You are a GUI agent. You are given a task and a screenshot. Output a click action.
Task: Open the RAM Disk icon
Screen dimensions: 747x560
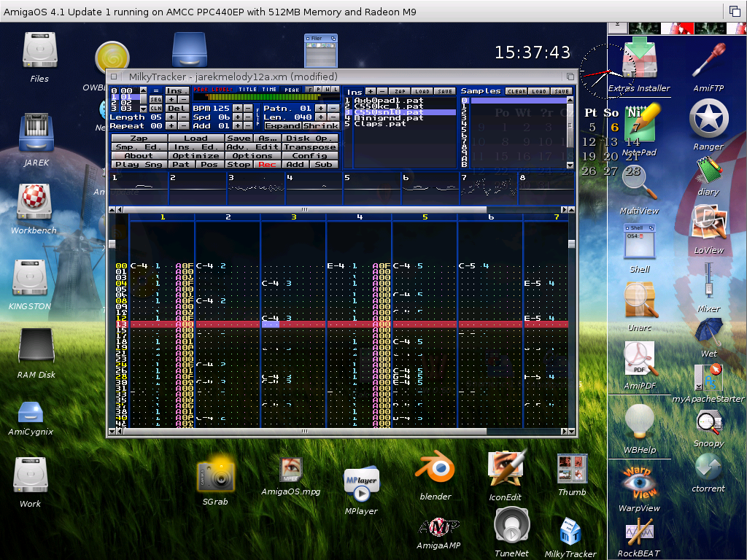click(x=36, y=346)
